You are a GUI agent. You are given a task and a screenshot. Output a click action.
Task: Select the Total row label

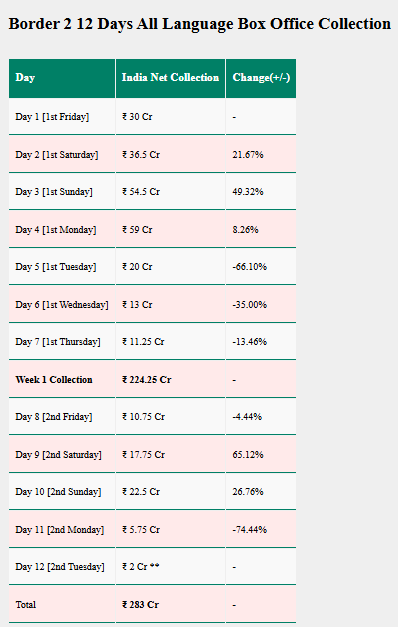[26, 605]
